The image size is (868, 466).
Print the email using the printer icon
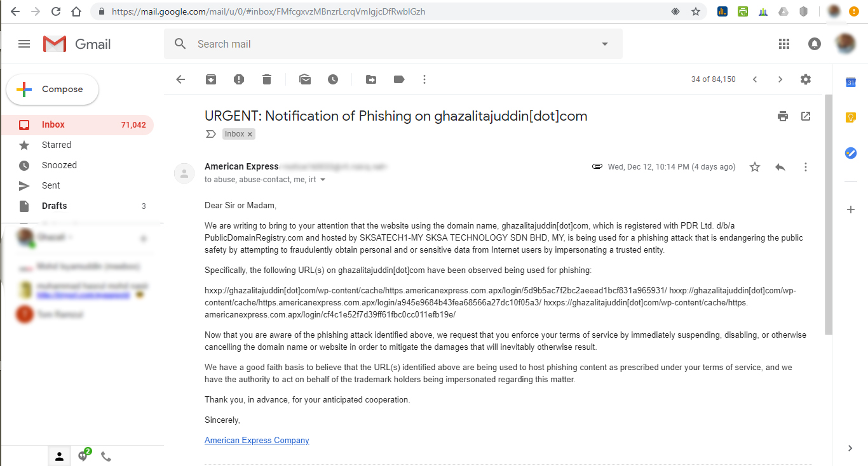pos(783,116)
